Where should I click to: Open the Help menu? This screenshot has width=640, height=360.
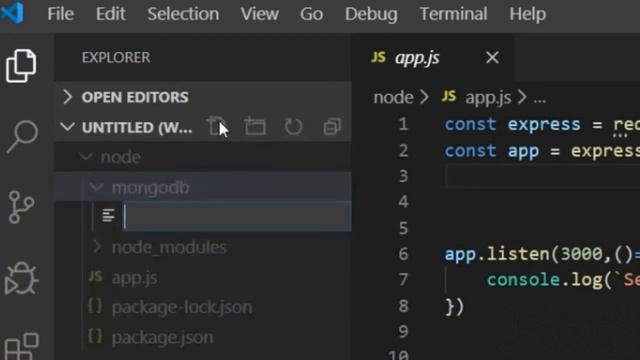[x=527, y=14]
